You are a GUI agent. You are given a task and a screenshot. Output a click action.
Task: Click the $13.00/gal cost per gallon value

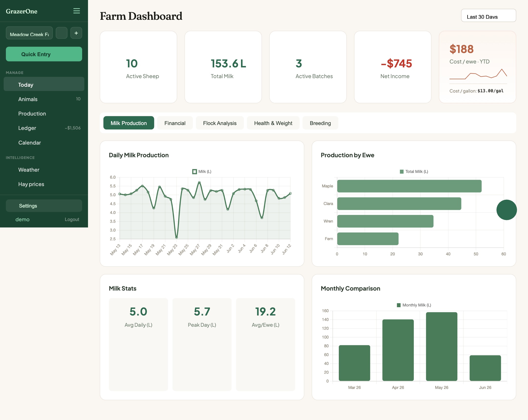491,91
